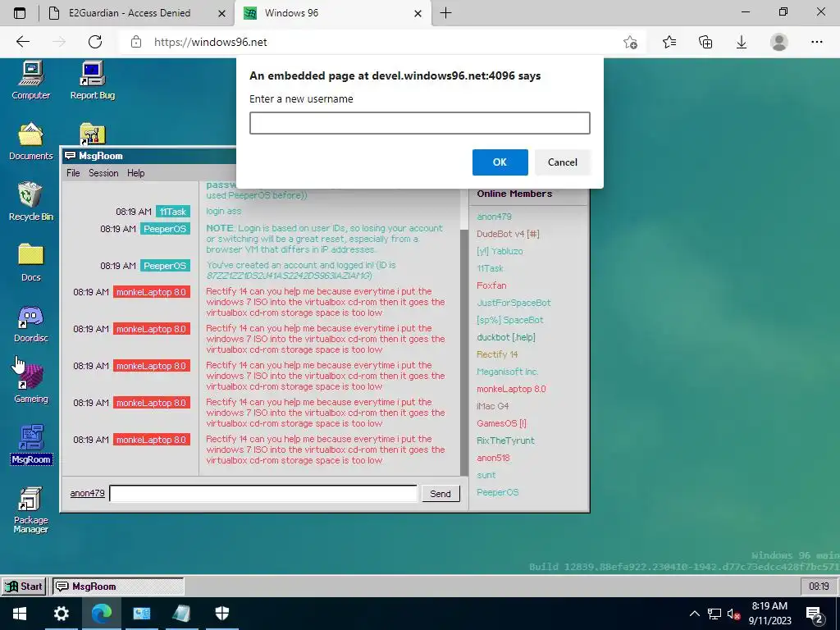Screen dimensions: 840x630
Task: Refresh the browser page
Action: click(x=95, y=42)
